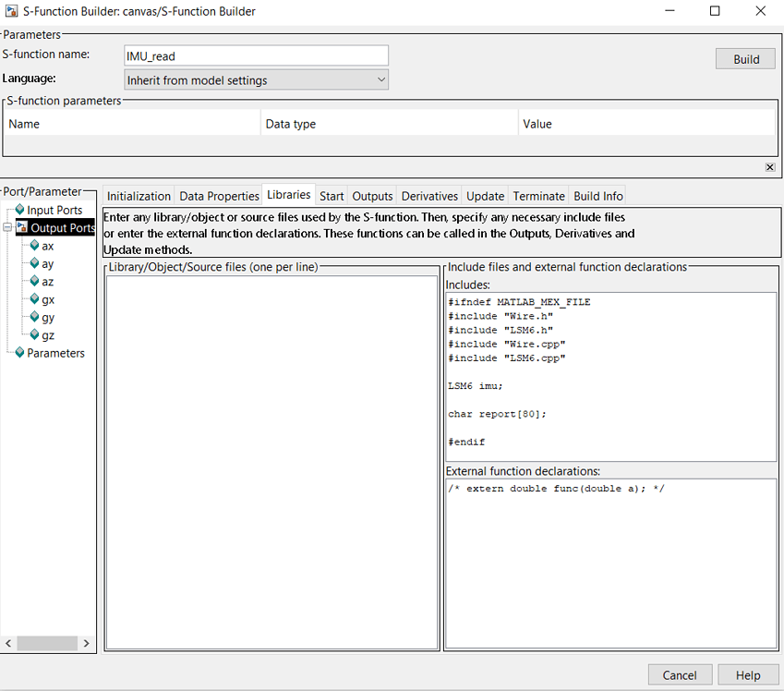
Task: Select the az output port icon
Action: 33,281
